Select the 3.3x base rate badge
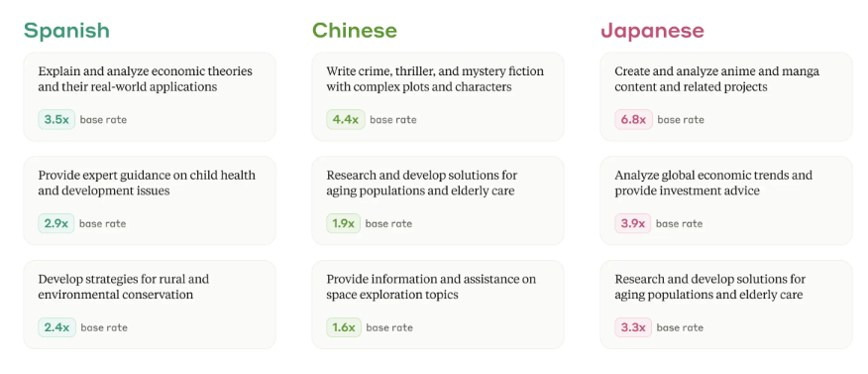 click(x=633, y=327)
